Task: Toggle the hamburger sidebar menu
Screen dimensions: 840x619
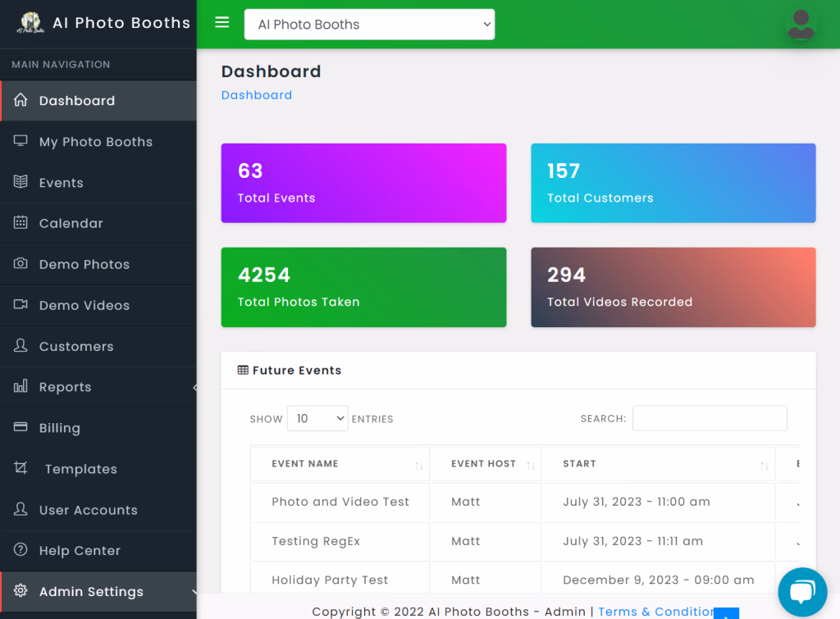Action: tap(221, 22)
